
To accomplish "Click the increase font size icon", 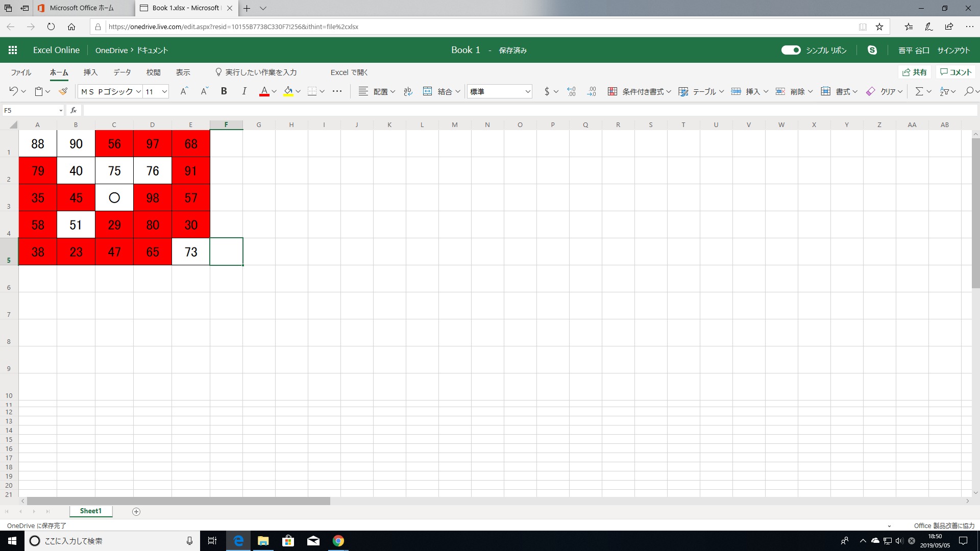I will coord(184,91).
